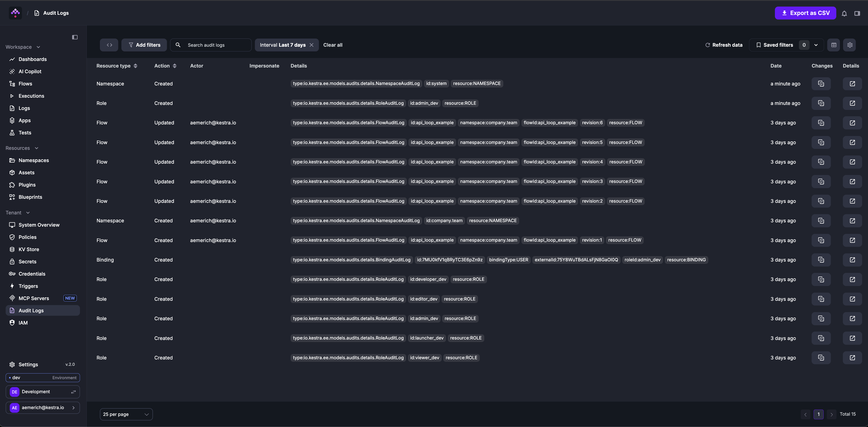
Task: Open details for id:viewer_dev Role row
Action: [852, 357]
